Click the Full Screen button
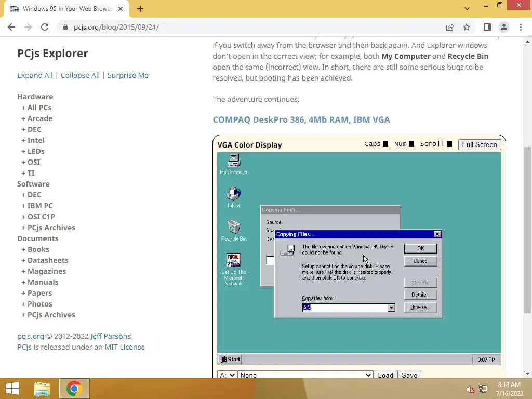The width and height of the screenshot is (532, 399). pyautogui.click(x=480, y=144)
